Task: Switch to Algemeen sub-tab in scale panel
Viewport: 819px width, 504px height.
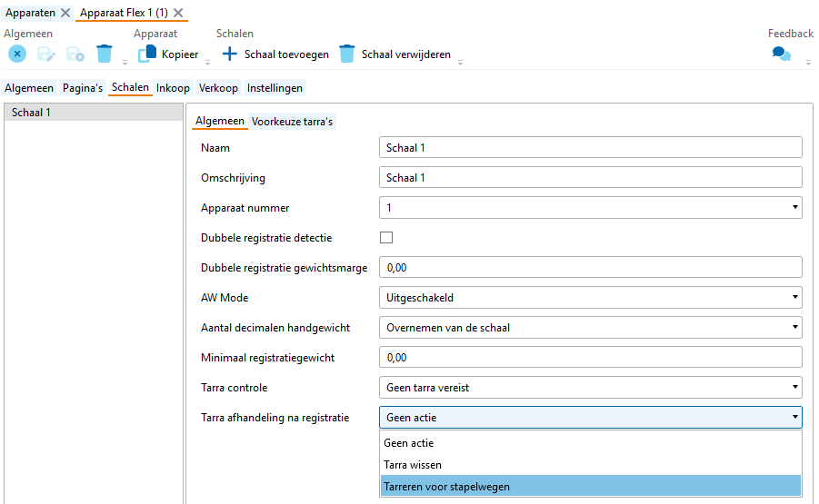Action: pos(219,121)
